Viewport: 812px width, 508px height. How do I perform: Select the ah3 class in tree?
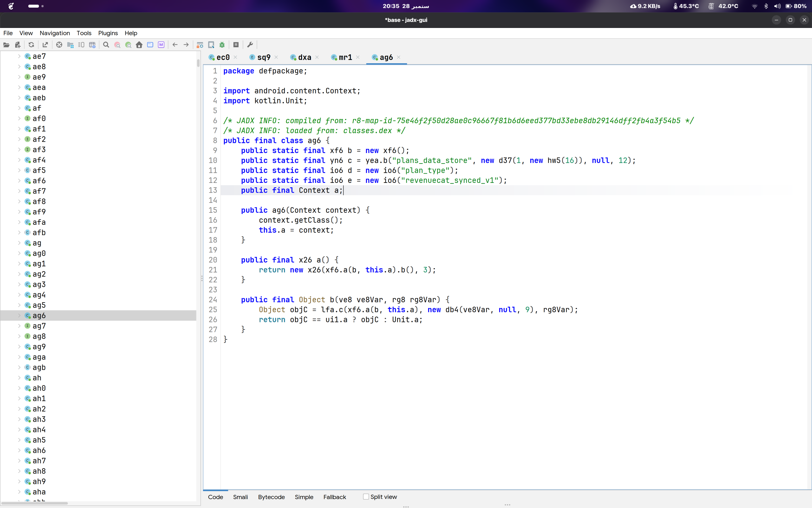(39, 419)
